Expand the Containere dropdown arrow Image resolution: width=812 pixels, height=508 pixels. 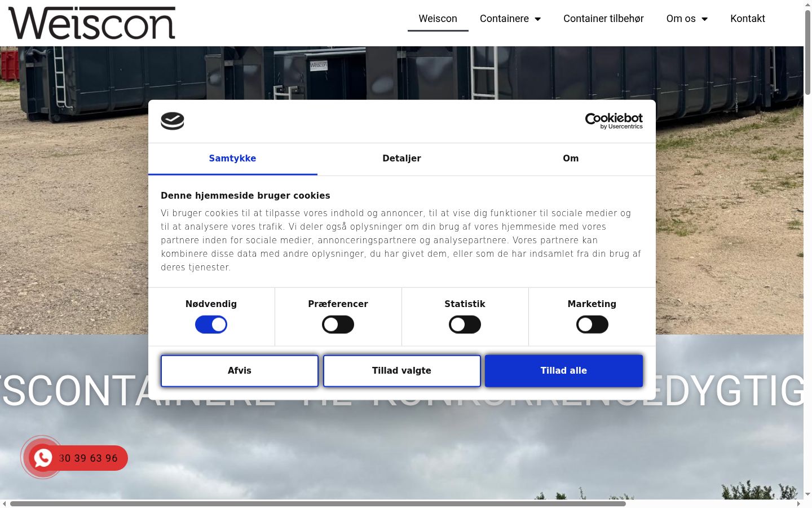pos(537,19)
